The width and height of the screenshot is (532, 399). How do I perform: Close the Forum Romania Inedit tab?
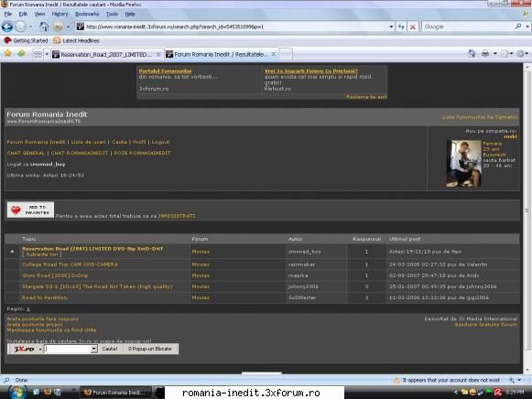[x=274, y=54]
